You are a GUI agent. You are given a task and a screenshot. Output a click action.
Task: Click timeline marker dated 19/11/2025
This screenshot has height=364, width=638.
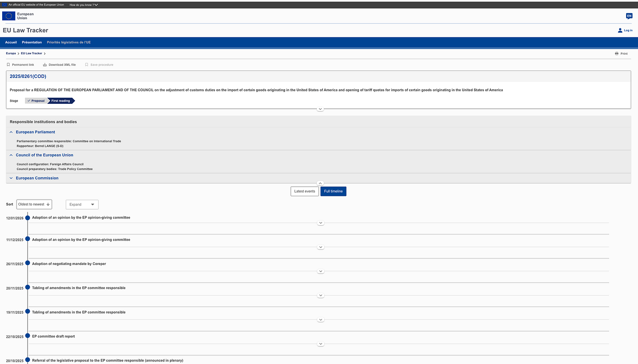28,311
